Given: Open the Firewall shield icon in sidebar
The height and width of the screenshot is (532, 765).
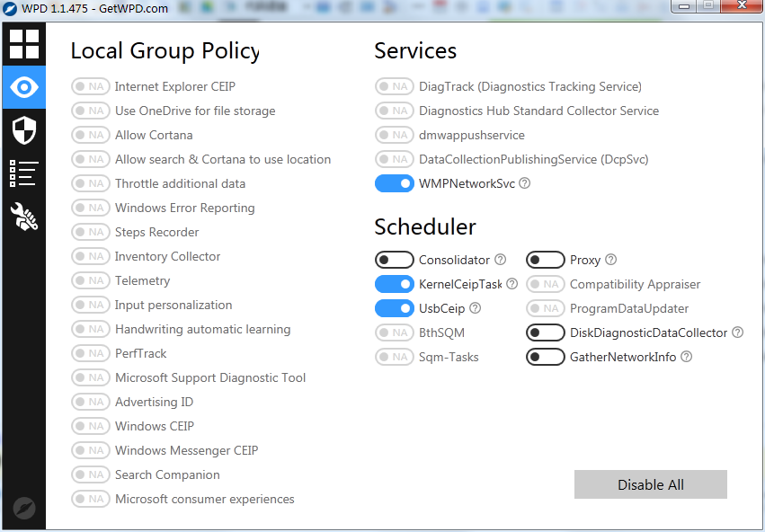Looking at the screenshot, I should (x=24, y=130).
